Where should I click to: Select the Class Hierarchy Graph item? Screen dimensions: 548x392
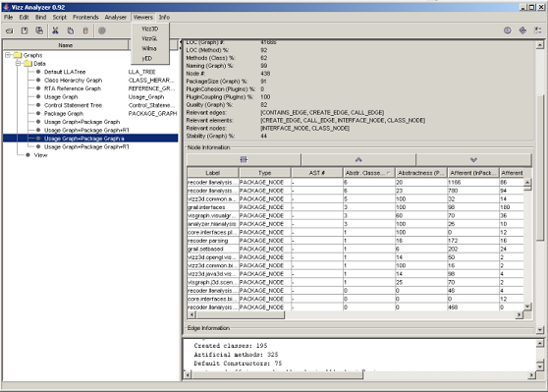pos(73,81)
